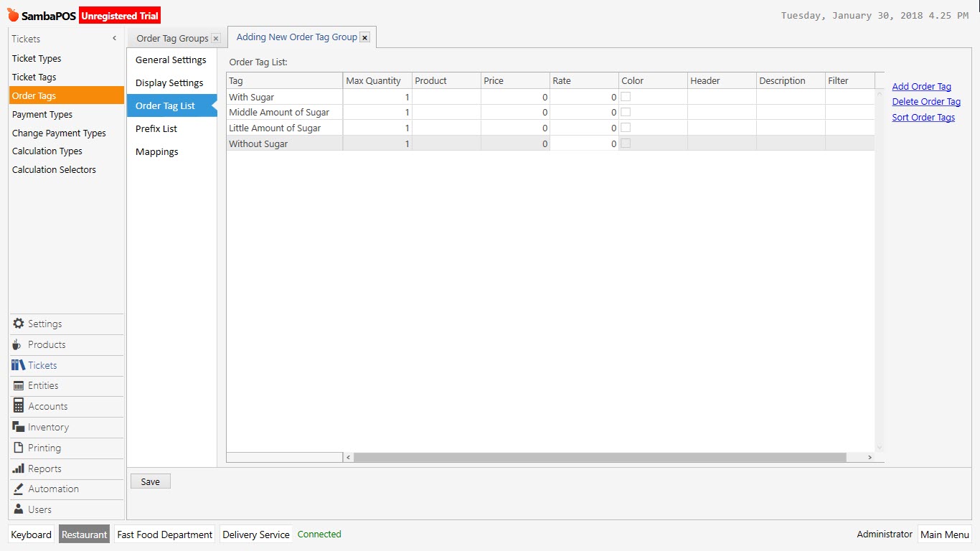Viewport: 980px width, 551px height.
Task: Check the Color box for Without Sugar
Action: point(625,143)
